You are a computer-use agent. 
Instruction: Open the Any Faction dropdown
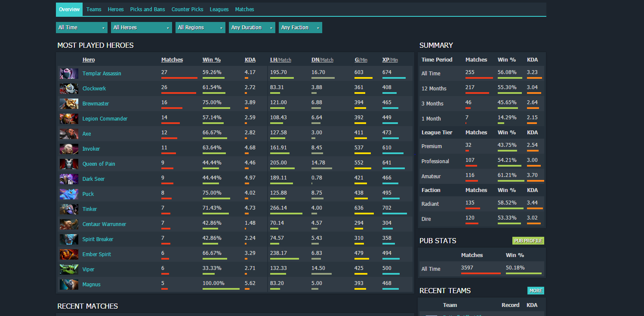click(x=300, y=28)
